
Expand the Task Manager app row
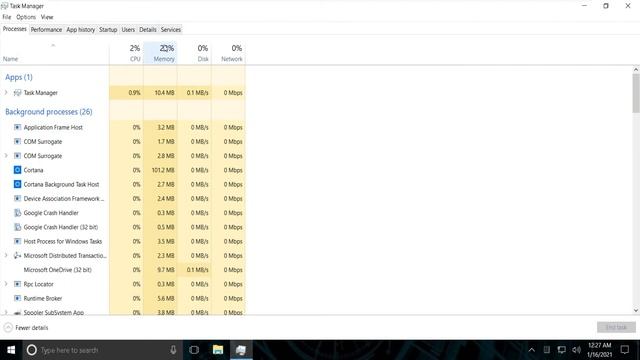click(6, 93)
